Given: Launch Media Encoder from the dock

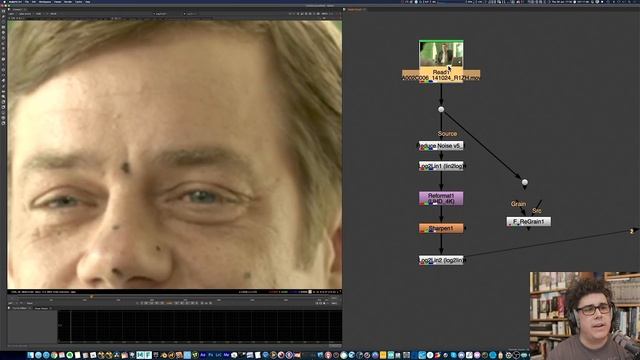Looking at the screenshot, I should point(226,355).
